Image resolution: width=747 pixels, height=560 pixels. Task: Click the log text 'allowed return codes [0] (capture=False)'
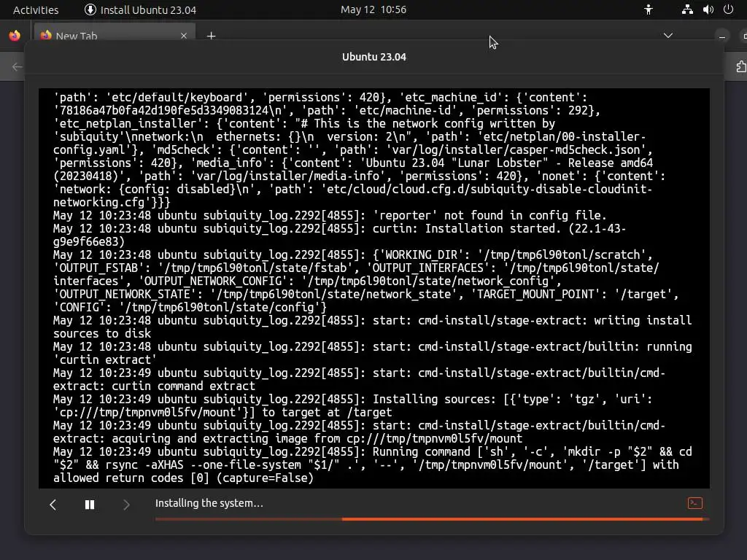tap(183, 478)
